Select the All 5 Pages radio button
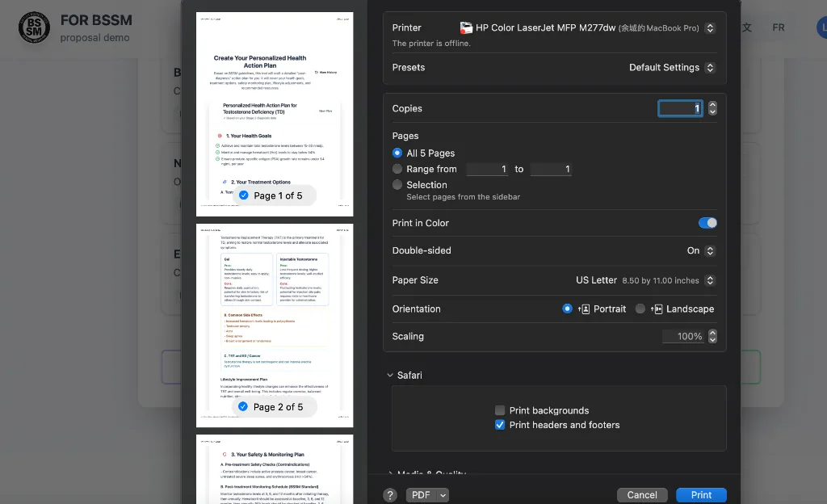 click(x=397, y=153)
